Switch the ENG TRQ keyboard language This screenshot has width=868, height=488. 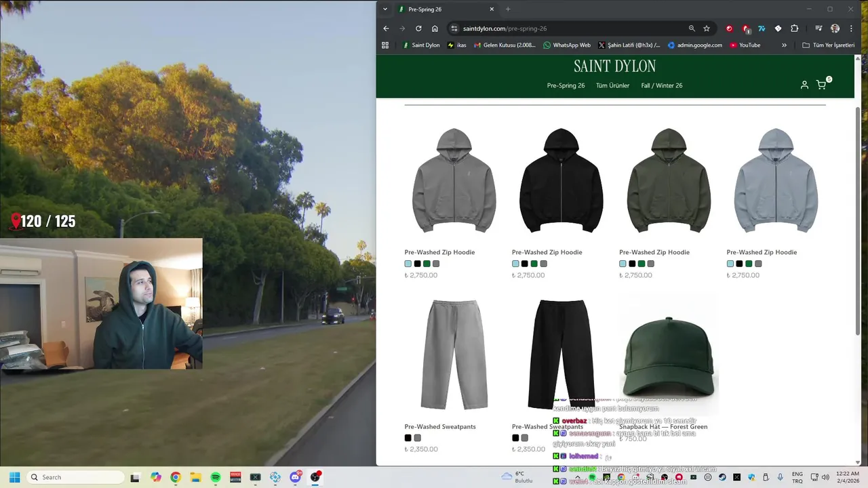pos(797,477)
